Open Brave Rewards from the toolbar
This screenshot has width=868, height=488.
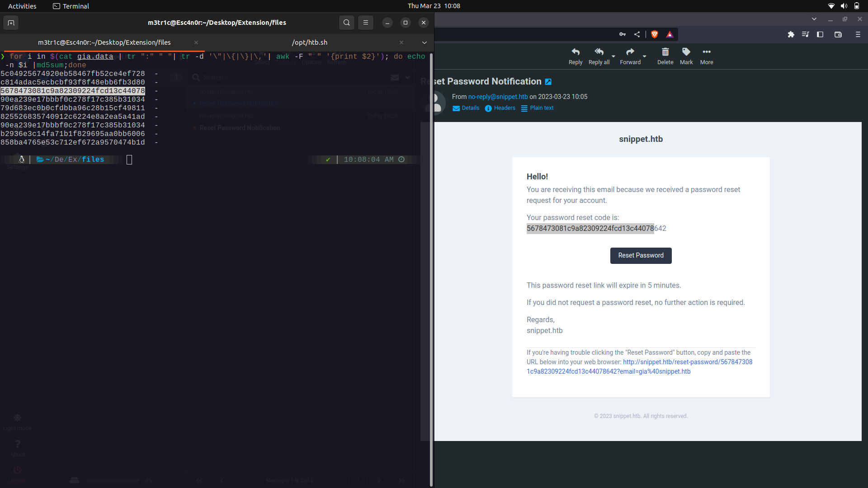[x=670, y=34]
